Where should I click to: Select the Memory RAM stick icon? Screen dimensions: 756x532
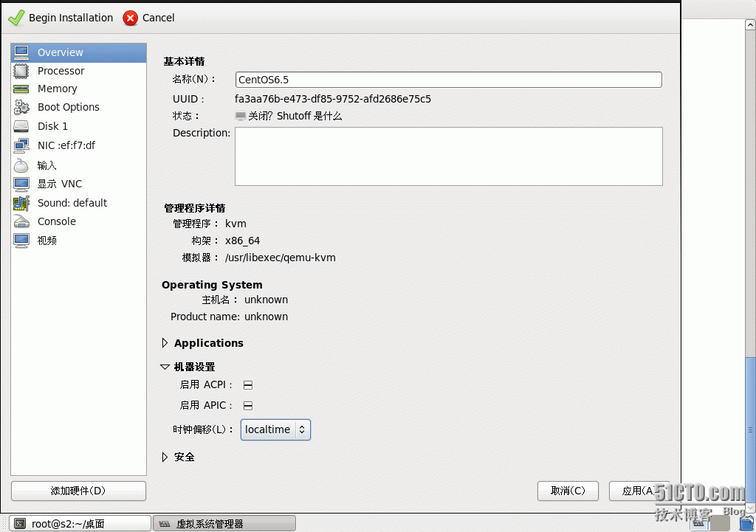[x=21, y=89]
